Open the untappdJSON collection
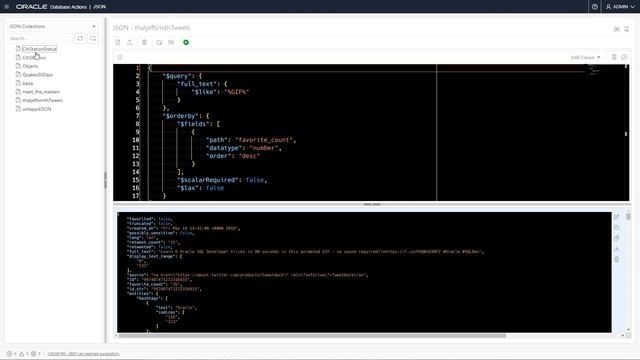The width and height of the screenshot is (640, 360). (37, 109)
